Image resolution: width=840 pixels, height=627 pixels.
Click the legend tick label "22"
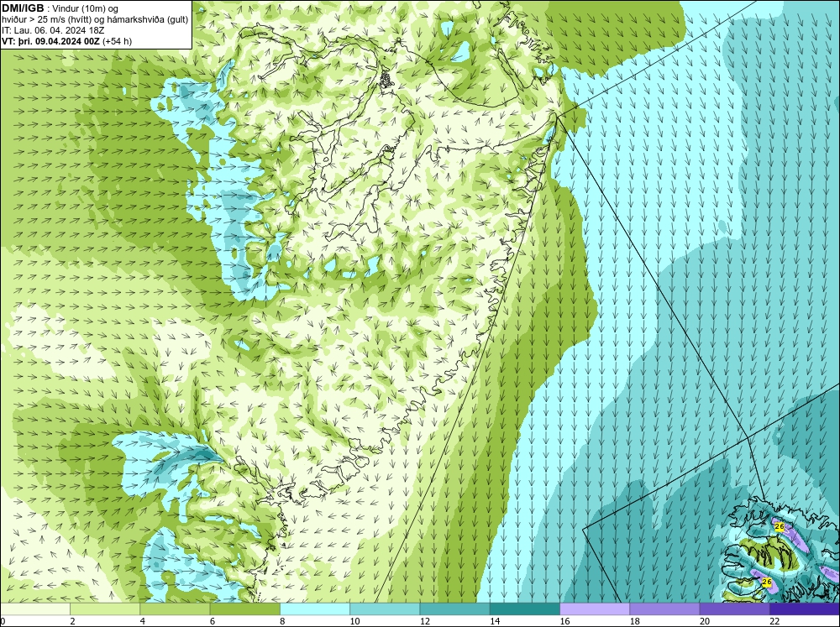[774, 621]
